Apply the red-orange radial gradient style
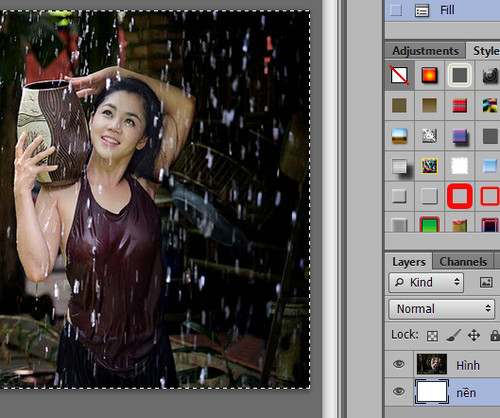The width and height of the screenshot is (500, 418). [429, 75]
